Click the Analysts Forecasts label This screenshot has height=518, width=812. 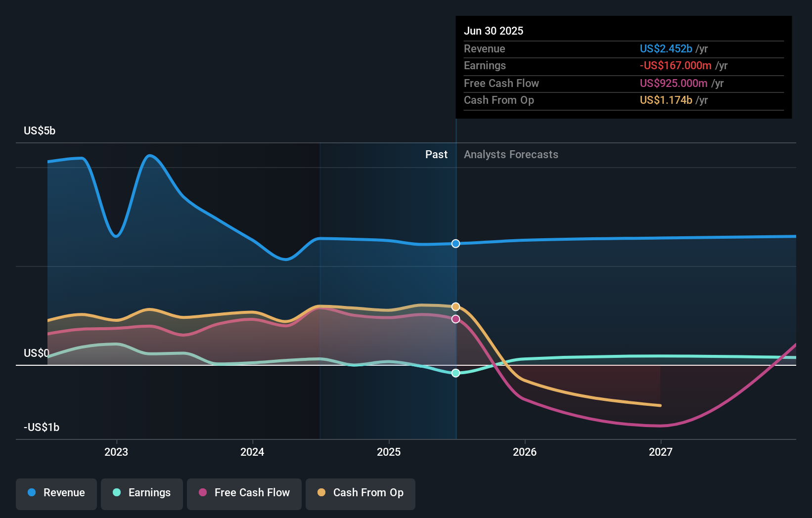[511, 154]
